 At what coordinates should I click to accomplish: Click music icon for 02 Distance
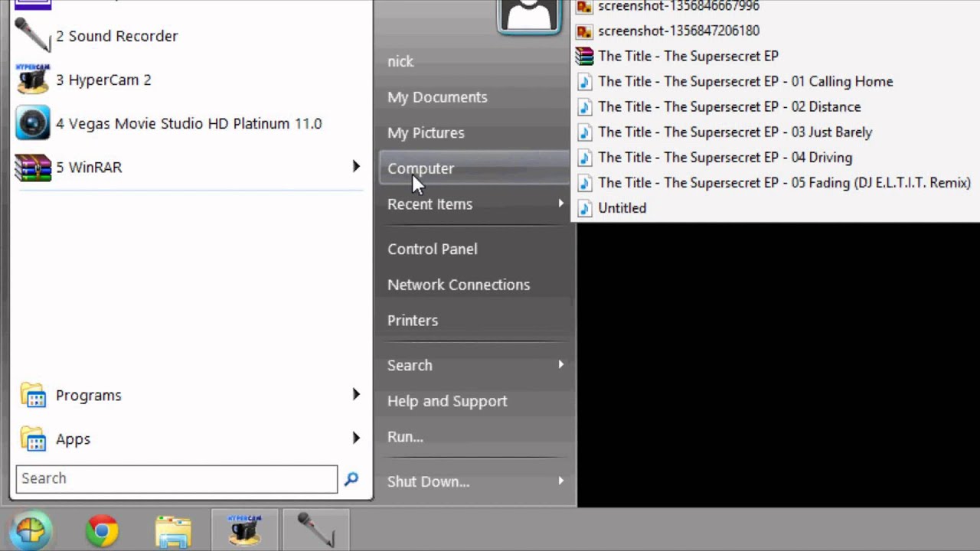tap(585, 107)
